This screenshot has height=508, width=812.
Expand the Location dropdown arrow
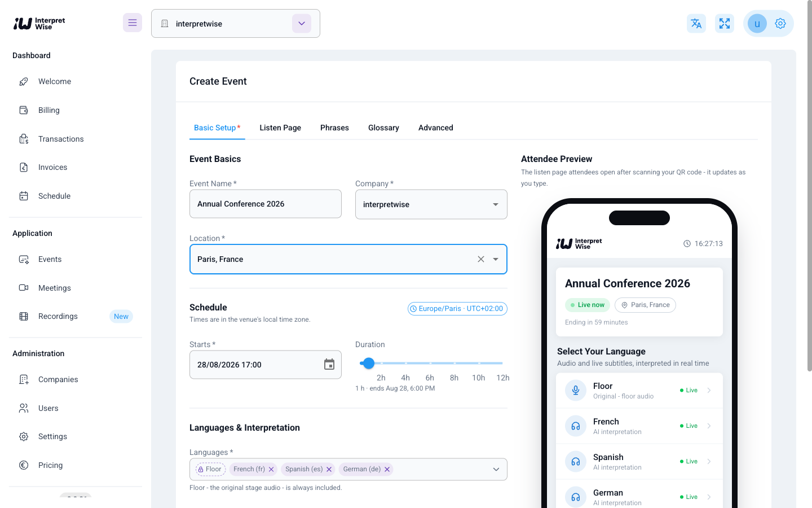coord(496,259)
